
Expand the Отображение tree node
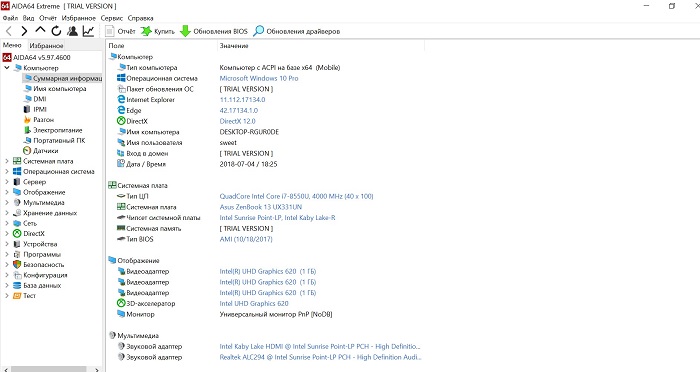[7, 192]
